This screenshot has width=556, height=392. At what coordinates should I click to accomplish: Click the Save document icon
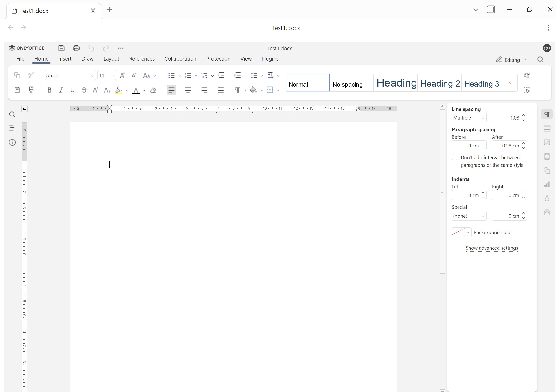62,48
